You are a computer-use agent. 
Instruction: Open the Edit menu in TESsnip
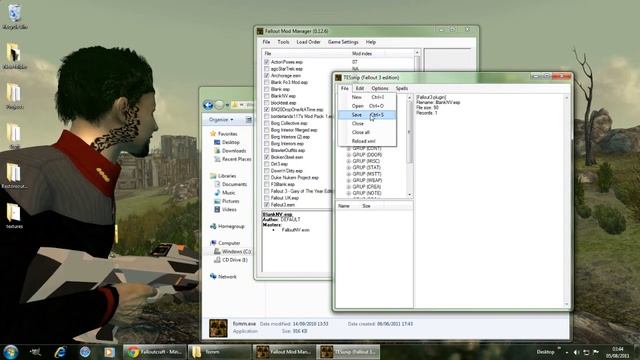coord(360,88)
